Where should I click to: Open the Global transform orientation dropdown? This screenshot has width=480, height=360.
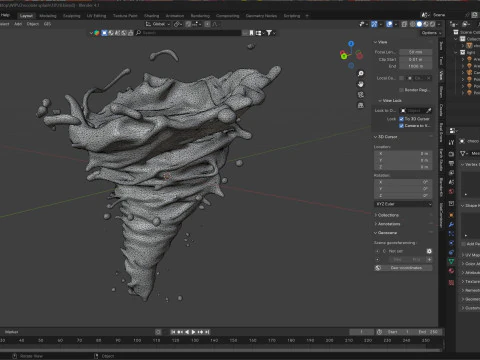click(x=158, y=24)
